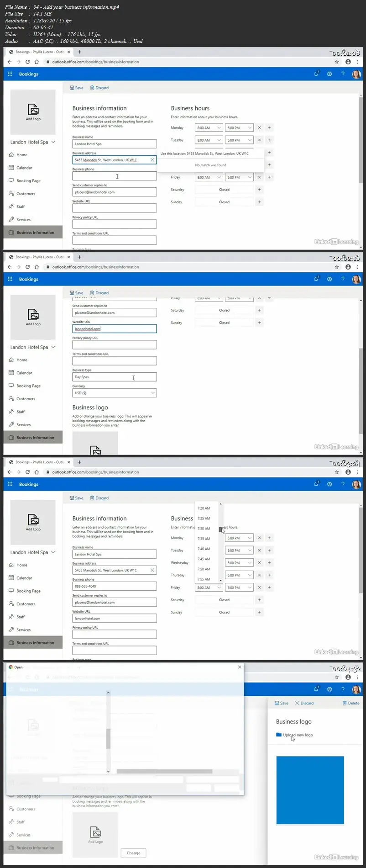
Task: Open the app launcher grid in 00:01:08 frame
Action: [x=10, y=74]
